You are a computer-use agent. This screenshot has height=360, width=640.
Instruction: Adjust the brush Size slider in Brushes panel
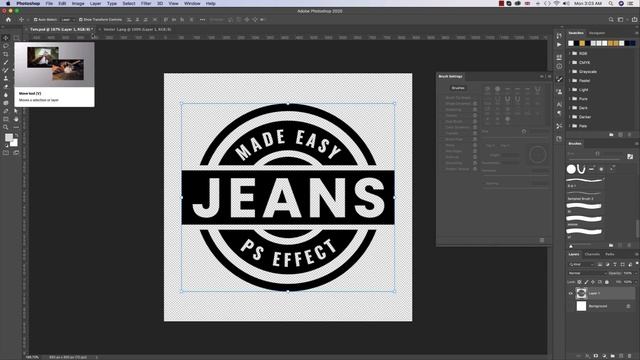[598, 154]
